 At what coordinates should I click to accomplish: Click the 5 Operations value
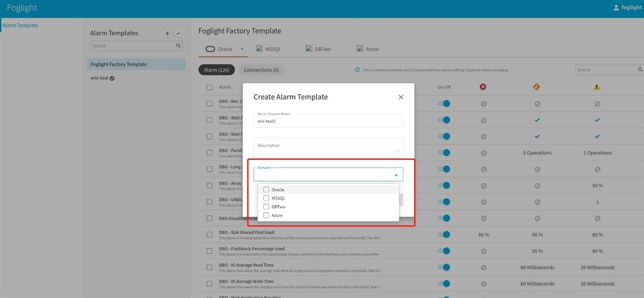537,153
